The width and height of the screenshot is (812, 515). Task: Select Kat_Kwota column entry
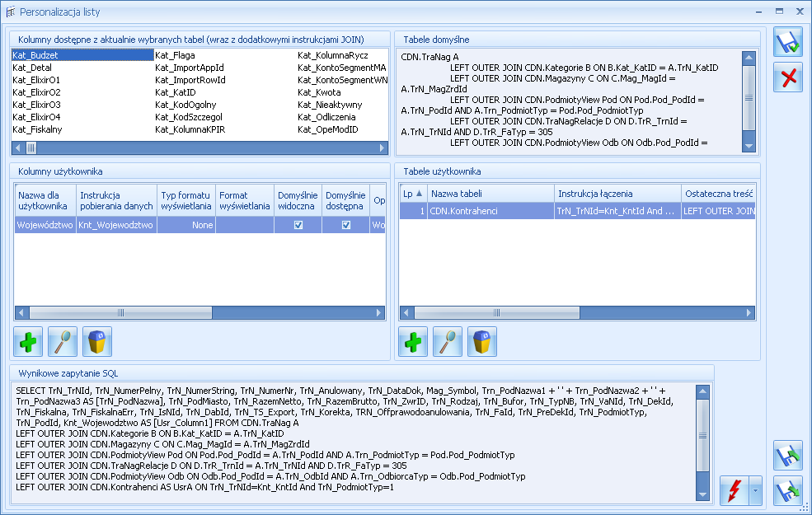[319, 92]
